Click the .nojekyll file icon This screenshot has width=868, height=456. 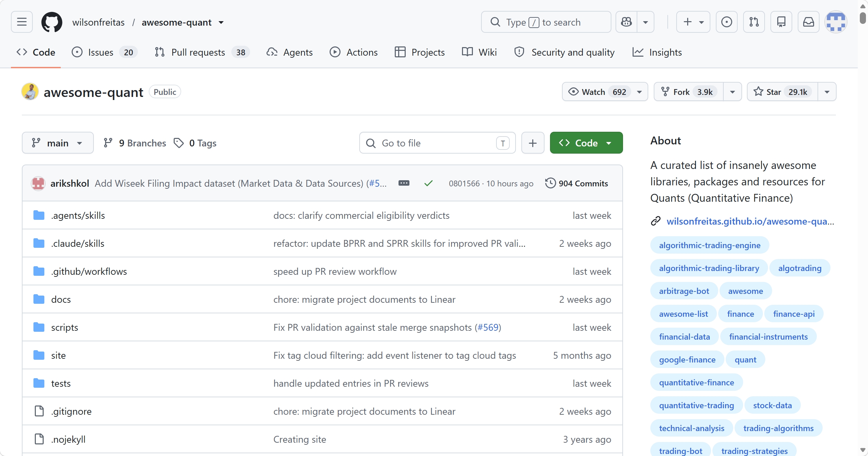pyautogui.click(x=39, y=439)
